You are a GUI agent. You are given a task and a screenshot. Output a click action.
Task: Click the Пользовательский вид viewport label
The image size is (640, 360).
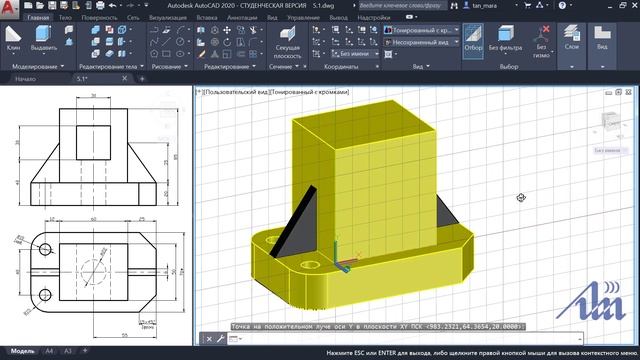click(x=236, y=92)
